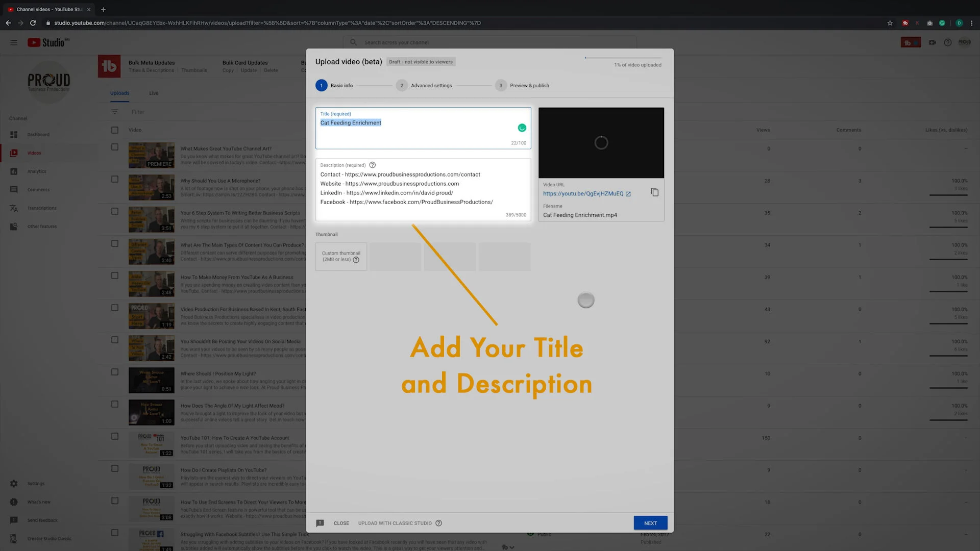Bookmark this page with star icon

tap(890, 23)
